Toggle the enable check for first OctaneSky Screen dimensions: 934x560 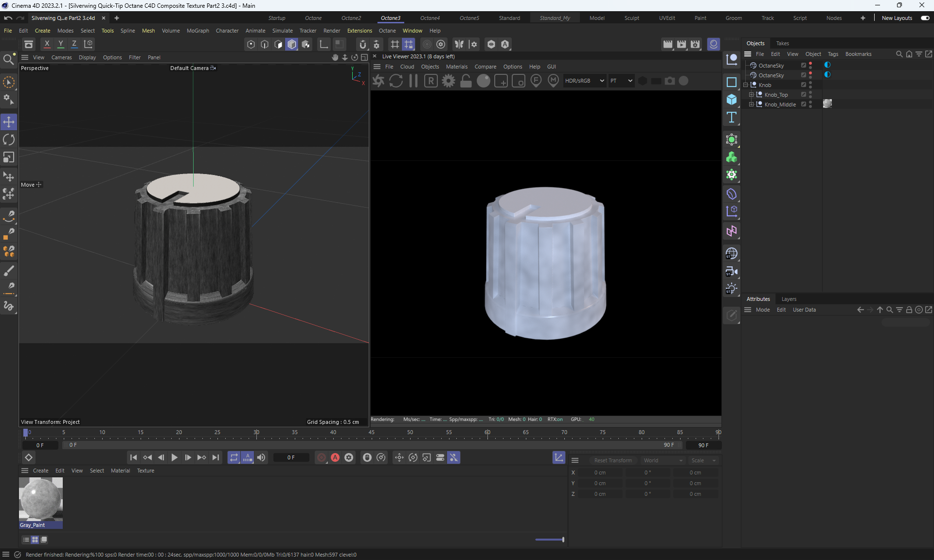pyautogui.click(x=804, y=66)
